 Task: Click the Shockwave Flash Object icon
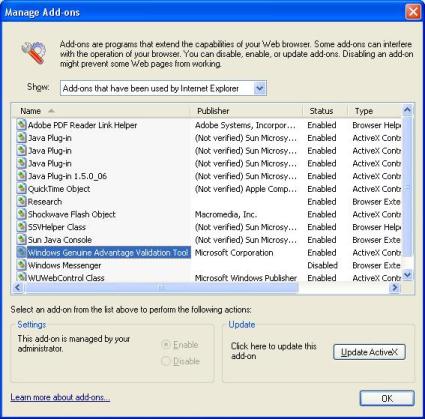point(21,214)
